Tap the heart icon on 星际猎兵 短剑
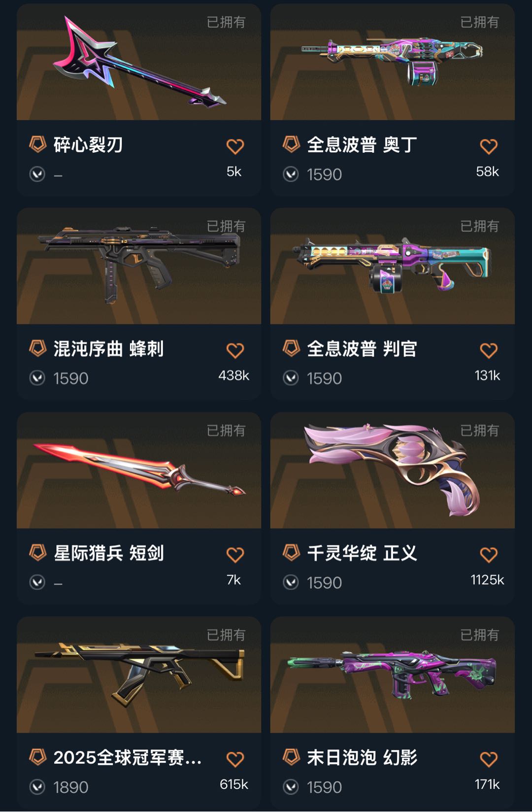This screenshot has width=532, height=812. tap(235, 555)
